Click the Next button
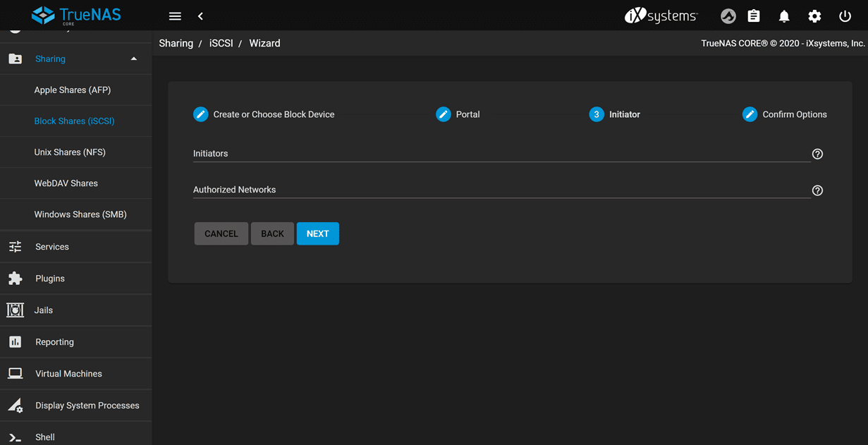 point(317,233)
